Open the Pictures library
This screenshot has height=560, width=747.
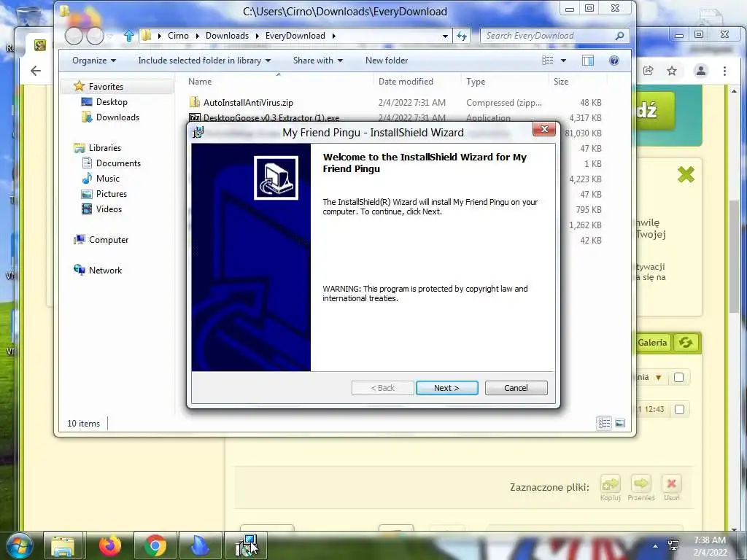(112, 194)
